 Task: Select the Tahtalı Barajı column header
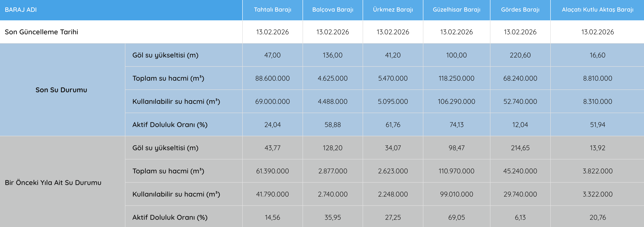click(272, 10)
